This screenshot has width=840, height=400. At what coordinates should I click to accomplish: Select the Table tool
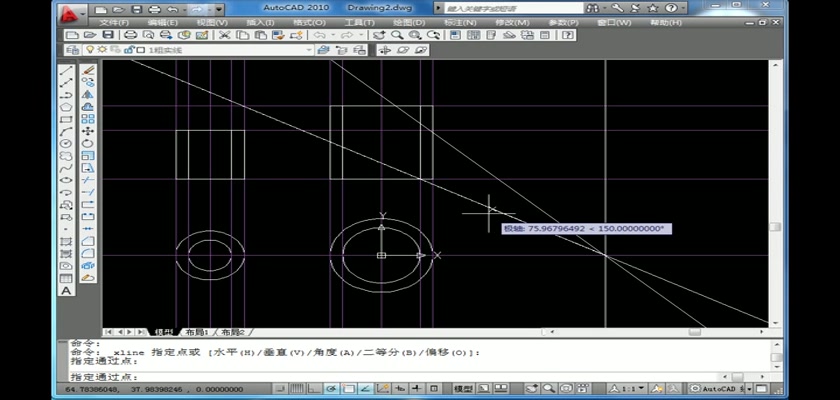click(x=66, y=278)
